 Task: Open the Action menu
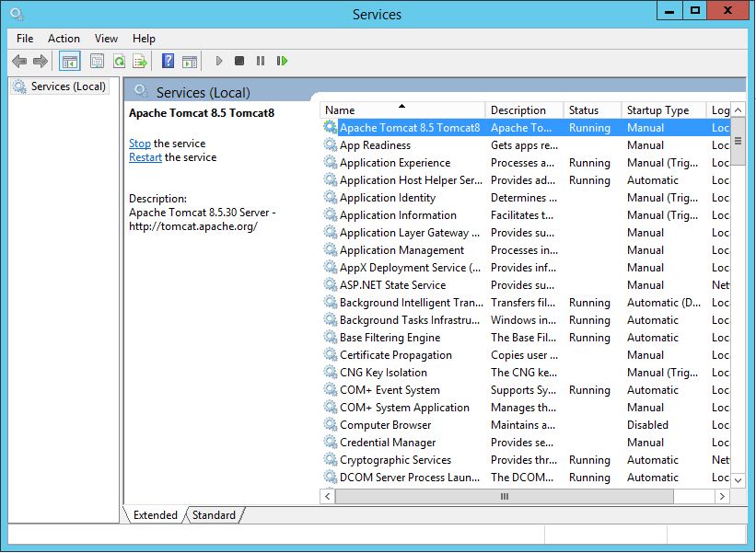coord(64,39)
